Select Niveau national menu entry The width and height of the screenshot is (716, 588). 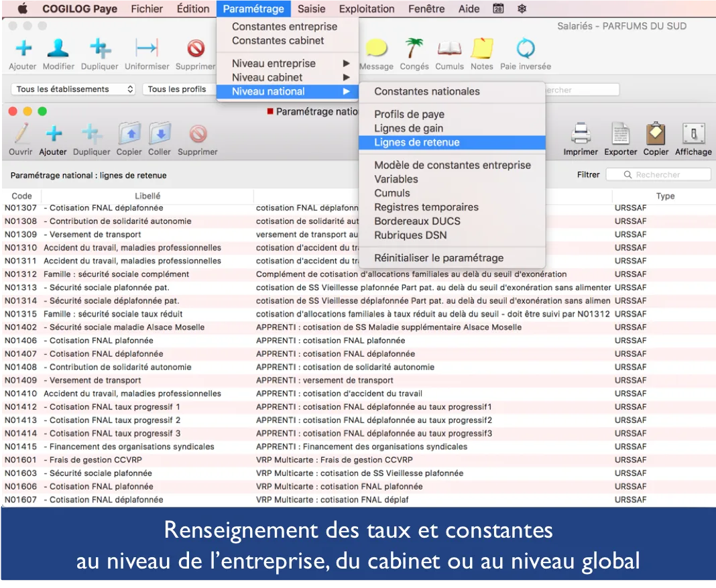tap(288, 91)
